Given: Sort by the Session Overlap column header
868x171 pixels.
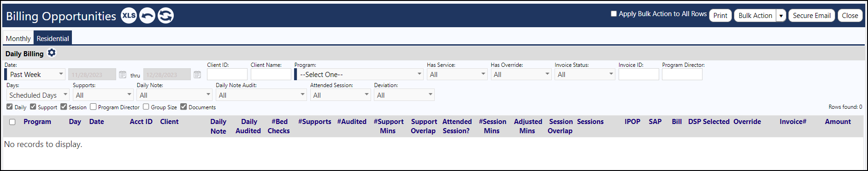Looking at the screenshot, I should click(x=561, y=126).
